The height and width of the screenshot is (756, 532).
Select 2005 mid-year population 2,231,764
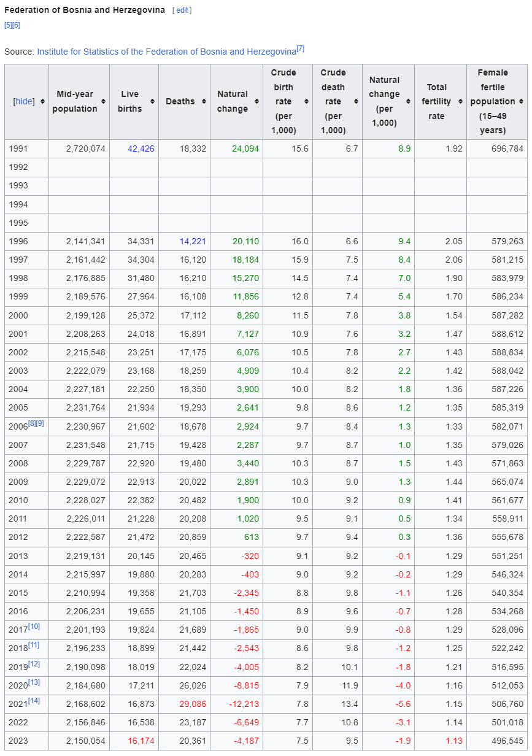pyautogui.click(x=86, y=408)
